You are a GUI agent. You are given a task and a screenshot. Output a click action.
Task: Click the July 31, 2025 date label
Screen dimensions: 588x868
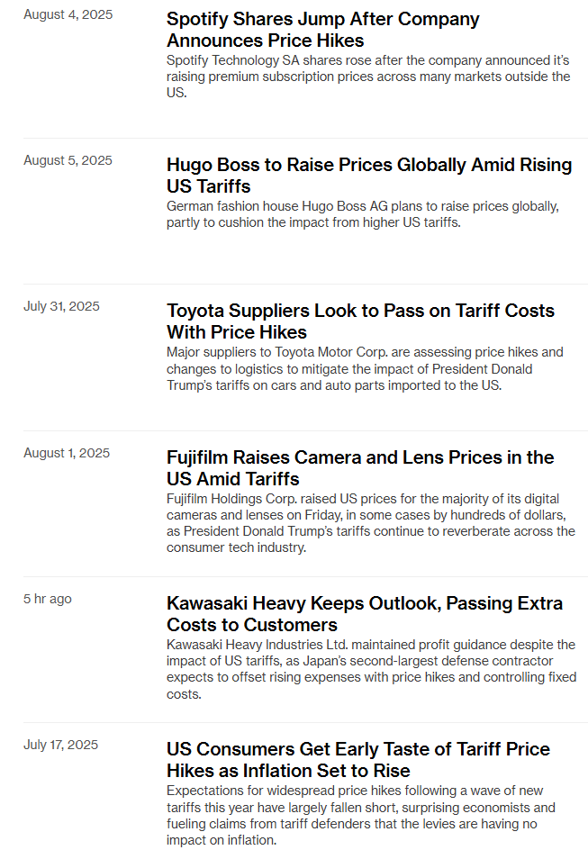(x=61, y=307)
